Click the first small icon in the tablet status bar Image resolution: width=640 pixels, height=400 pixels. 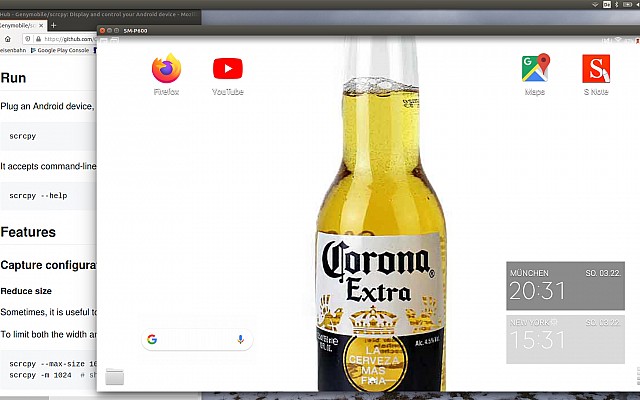tap(104, 40)
